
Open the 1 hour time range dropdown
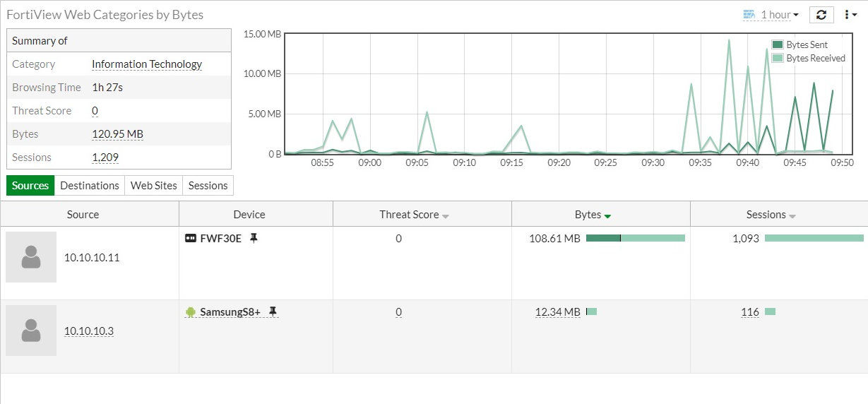pyautogui.click(x=780, y=15)
